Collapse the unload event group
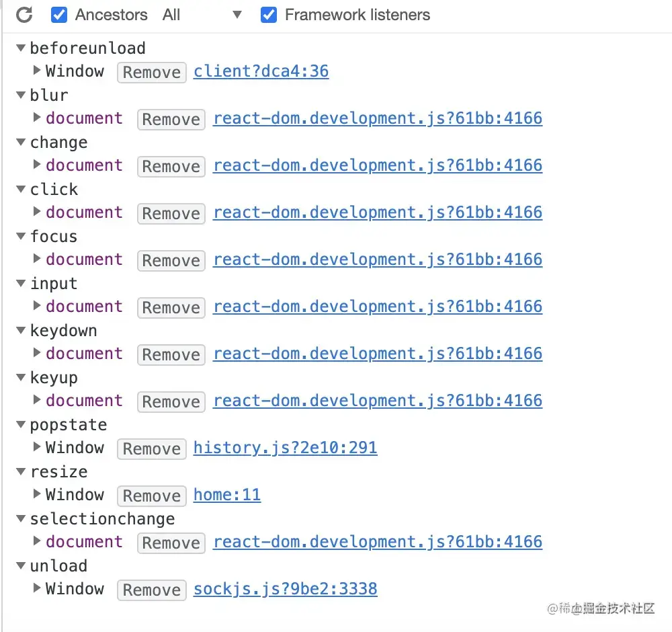Viewport: 672px width, 632px height. pos(20,565)
